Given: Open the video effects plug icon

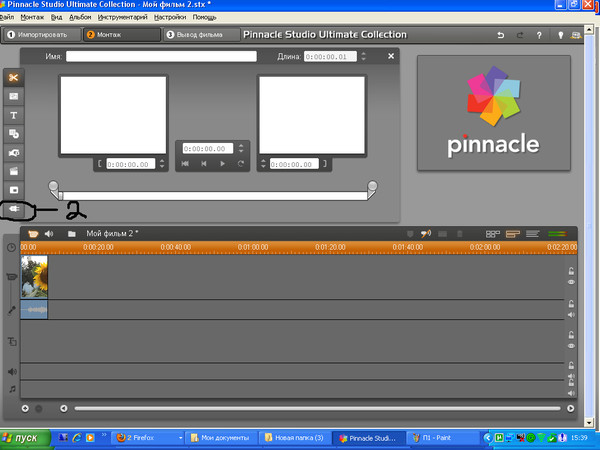Looking at the screenshot, I should click(14, 209).
